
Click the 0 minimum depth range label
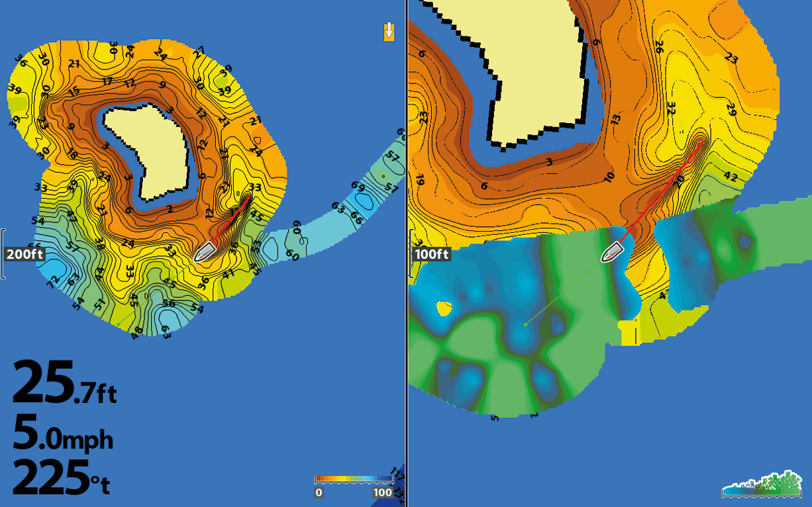click(319, 492)
